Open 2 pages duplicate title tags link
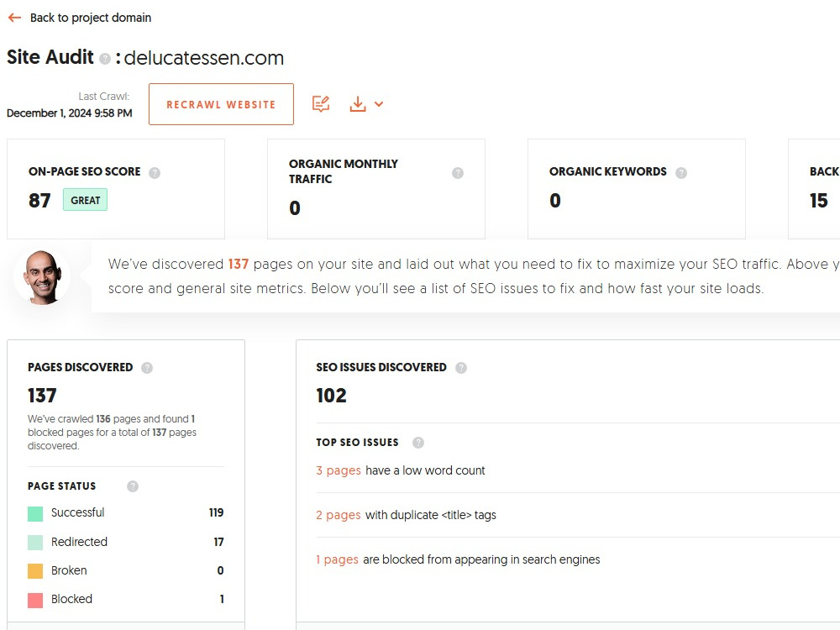 click(x=338, y=515)
